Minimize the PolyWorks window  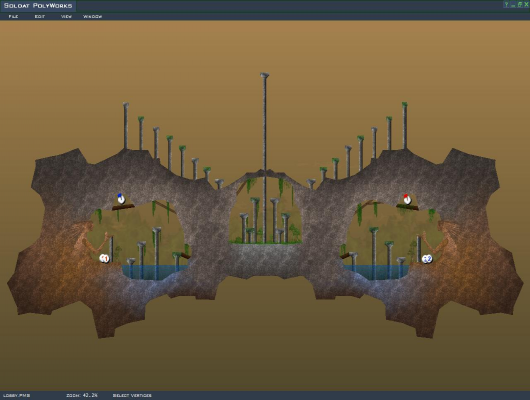513,5
